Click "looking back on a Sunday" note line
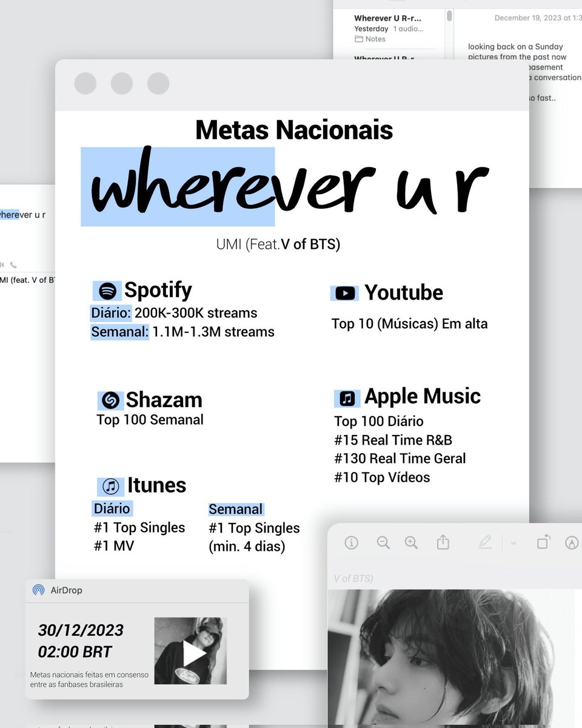This screenshot has width=582, height=728. click(x=515, y=47)
